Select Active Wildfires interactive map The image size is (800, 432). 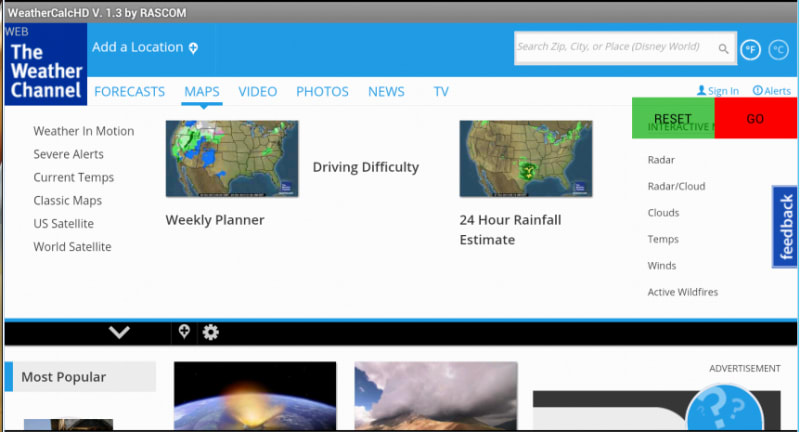[683, 292]
